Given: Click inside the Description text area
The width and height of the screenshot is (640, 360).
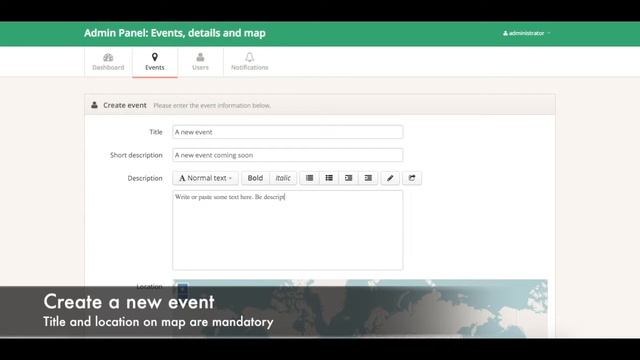Looking at the screenshot, I should click(288, 230).
